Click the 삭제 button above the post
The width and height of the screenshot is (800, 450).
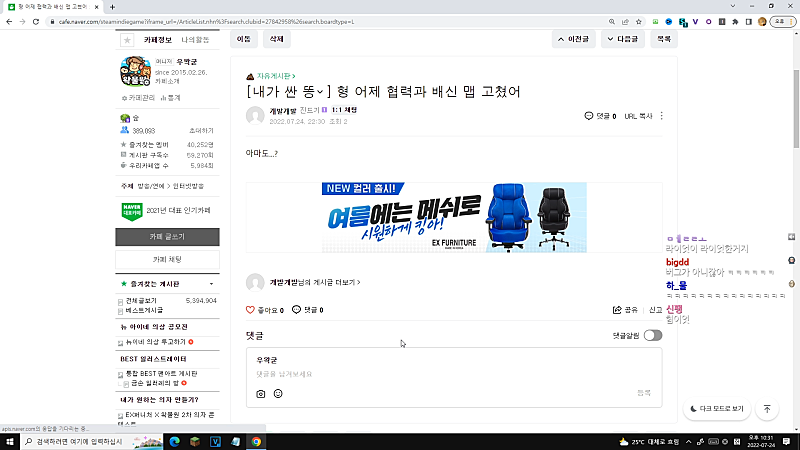pyautogui.click(x=277, y=39)
